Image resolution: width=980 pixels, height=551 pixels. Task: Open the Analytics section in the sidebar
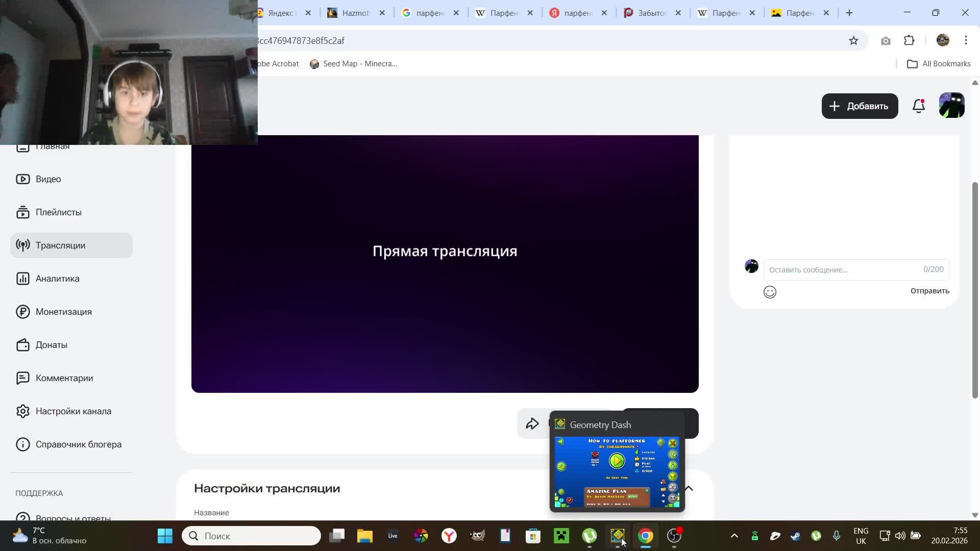(57, 279)
